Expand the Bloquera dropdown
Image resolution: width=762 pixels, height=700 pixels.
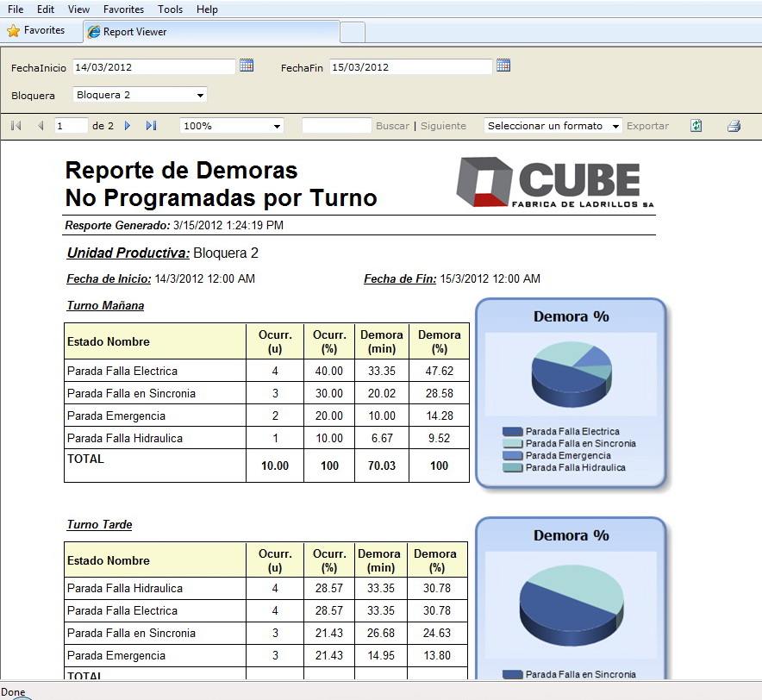[200, 95]
